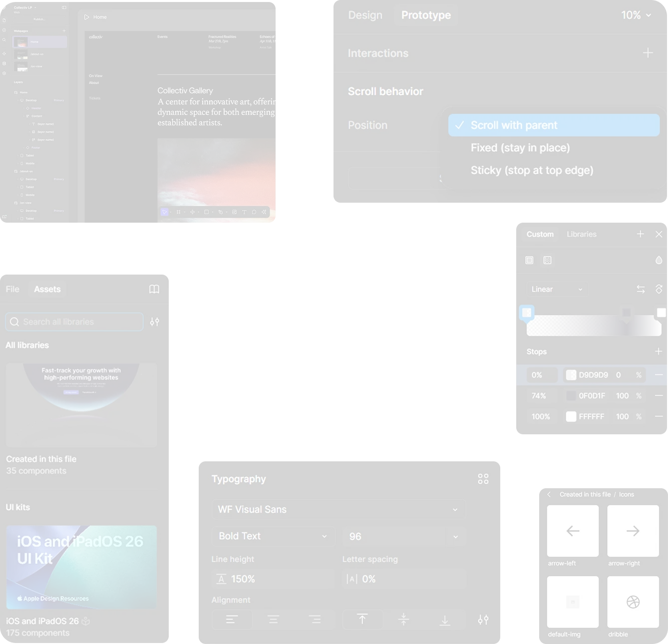Open the 10% zoom dropdown
Screen dimensions: 668x644
[636, 15]
